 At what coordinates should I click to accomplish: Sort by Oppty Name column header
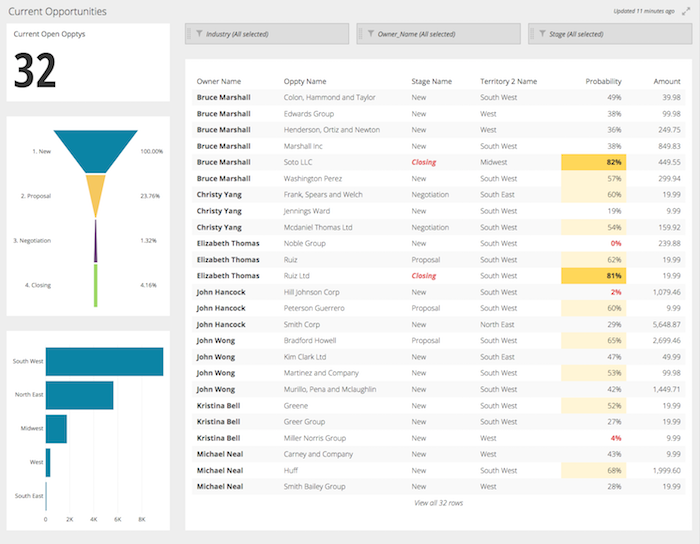click(305, 81)
